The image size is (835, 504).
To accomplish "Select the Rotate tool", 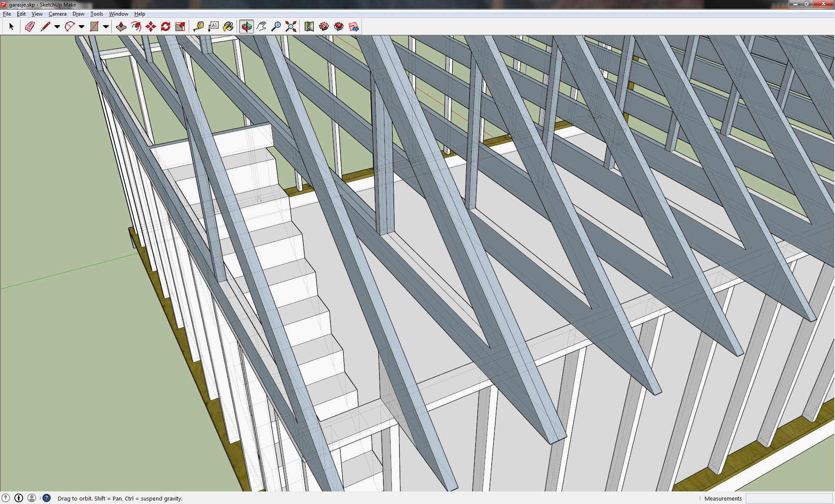I will pos(166,27).
